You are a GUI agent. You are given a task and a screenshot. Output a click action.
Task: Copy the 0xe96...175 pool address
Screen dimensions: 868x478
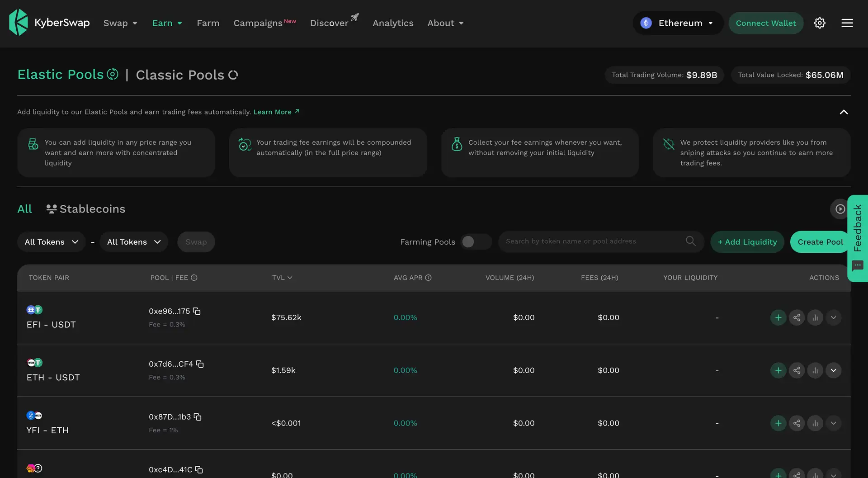point(197,311)
